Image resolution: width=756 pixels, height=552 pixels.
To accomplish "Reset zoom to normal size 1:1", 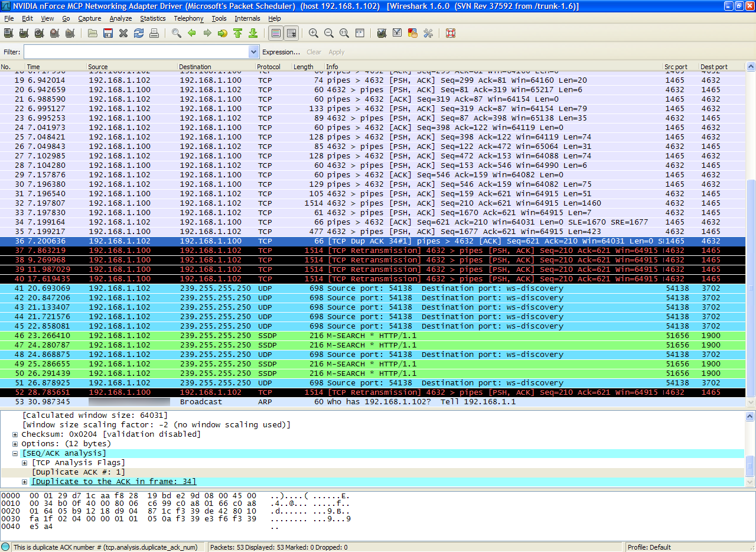I will (344, 33).
